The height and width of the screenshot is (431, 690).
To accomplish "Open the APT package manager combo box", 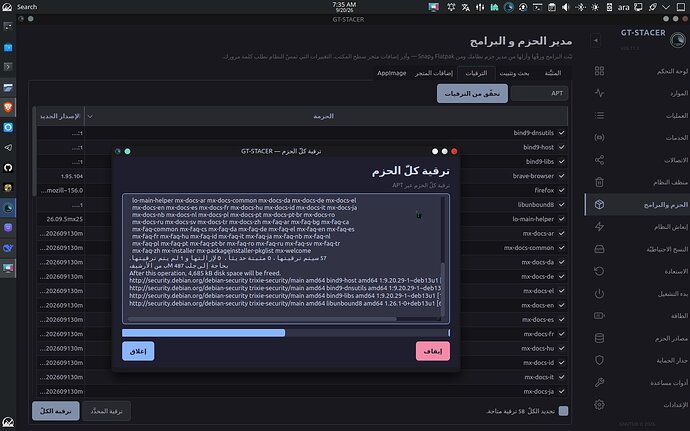I will click(x=539, y=93).
